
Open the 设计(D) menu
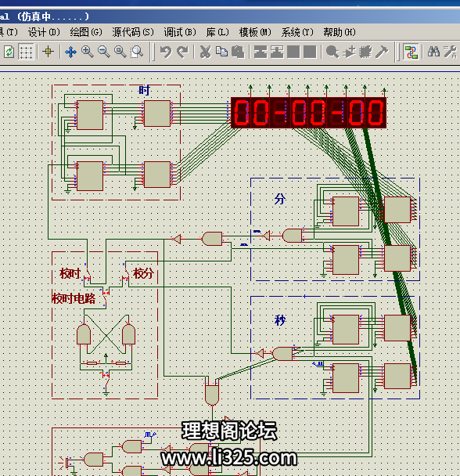[44, 32]
